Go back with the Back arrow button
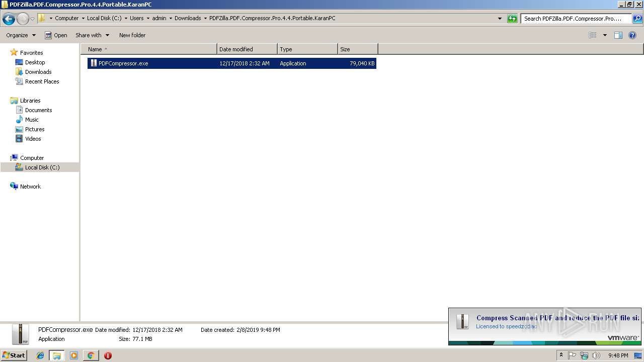This screenshot has height=362, width=644. (x=9, y=19)
